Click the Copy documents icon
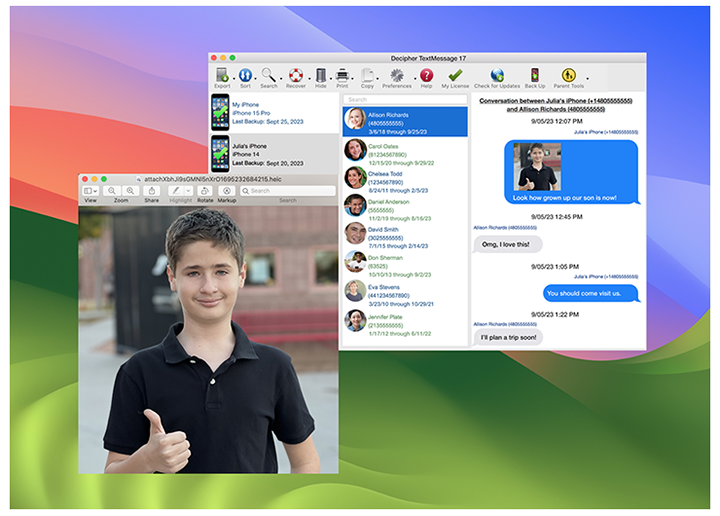720x516 pixels. [367, 75]
